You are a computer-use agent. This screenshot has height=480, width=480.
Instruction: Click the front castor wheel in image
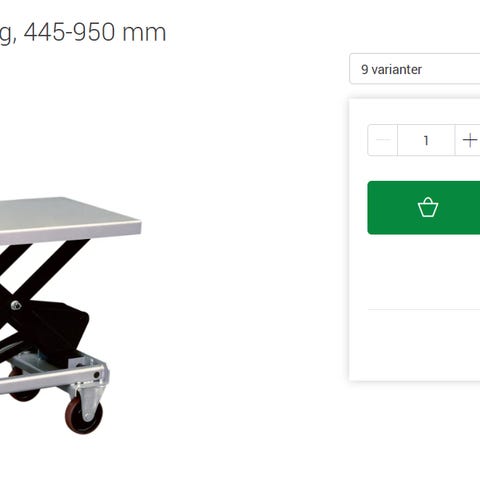(84, 416)
